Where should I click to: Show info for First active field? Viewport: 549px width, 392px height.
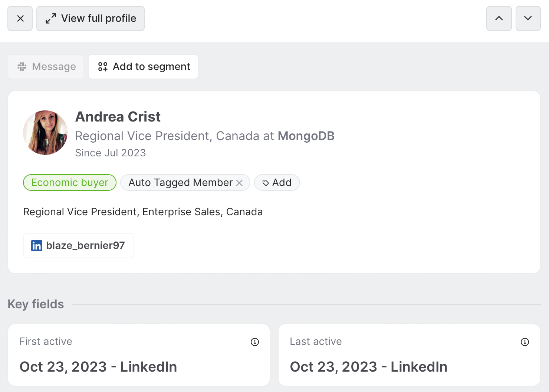click(255, 342)
